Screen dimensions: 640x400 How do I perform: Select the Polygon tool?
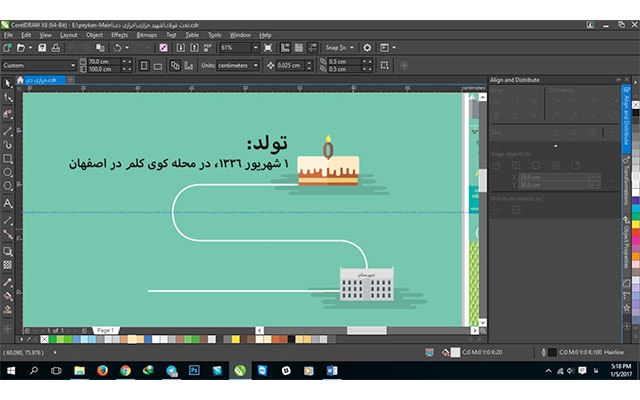[x=7, y=186]
